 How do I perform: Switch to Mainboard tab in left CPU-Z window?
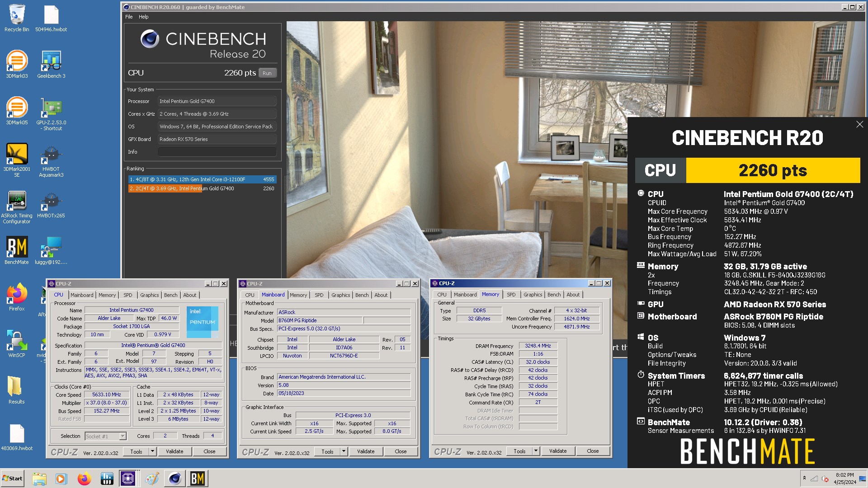pyautogui.click(x=82, y=295)
